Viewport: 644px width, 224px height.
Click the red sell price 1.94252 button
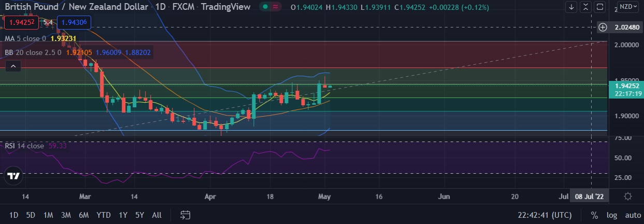[21, 22]
